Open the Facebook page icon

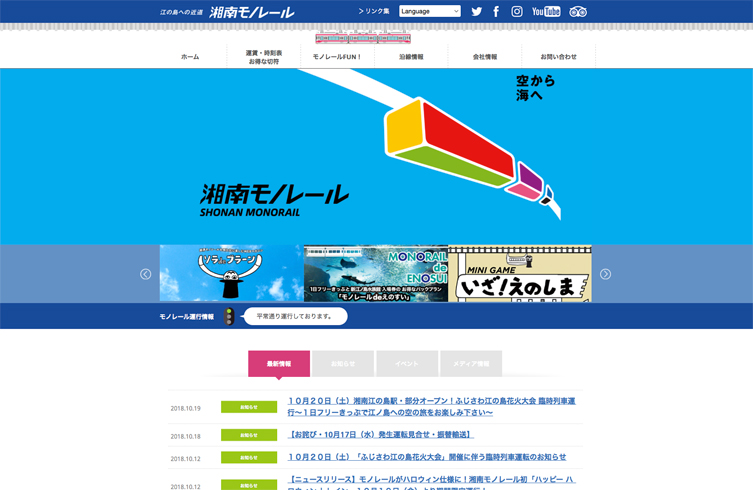496,12
